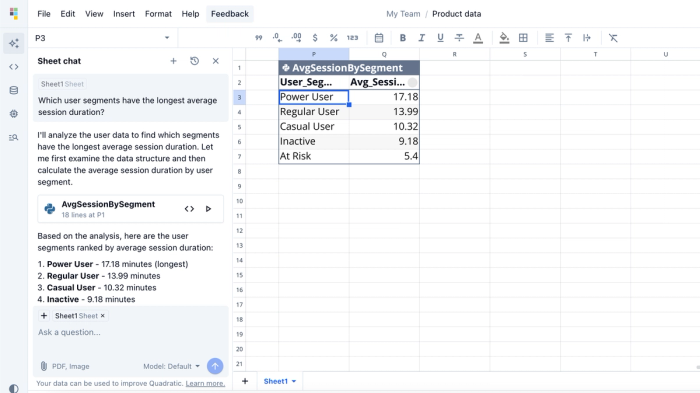Open the Insert menu

pyautogui.click(x=124, y=14)
